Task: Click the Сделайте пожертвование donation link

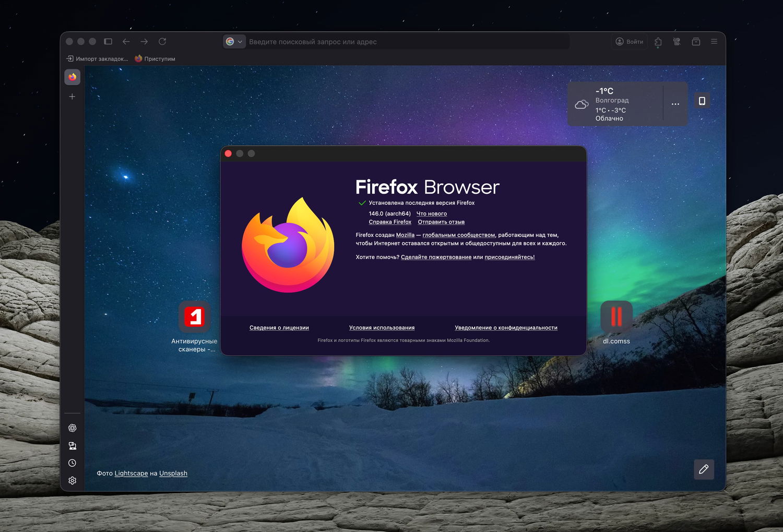Action: point(436,257)
